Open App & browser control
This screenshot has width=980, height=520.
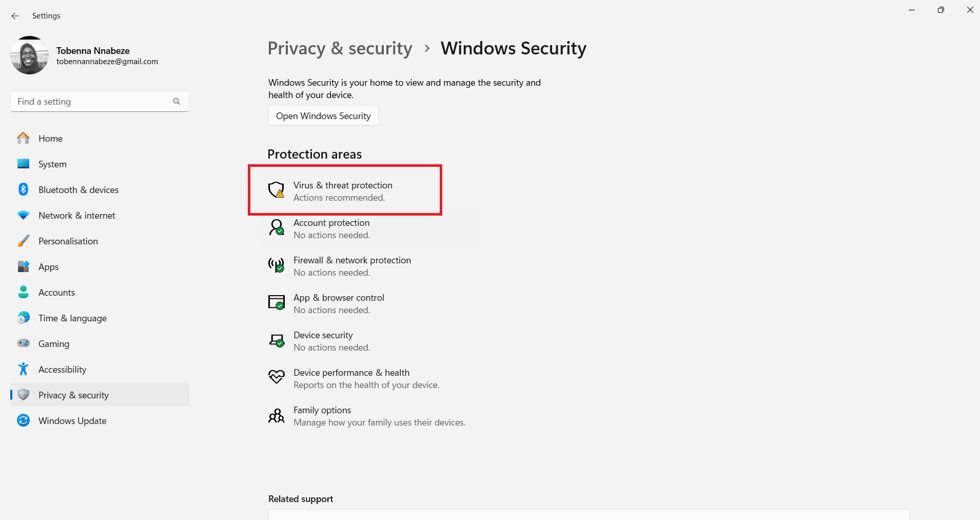(339, 303)
